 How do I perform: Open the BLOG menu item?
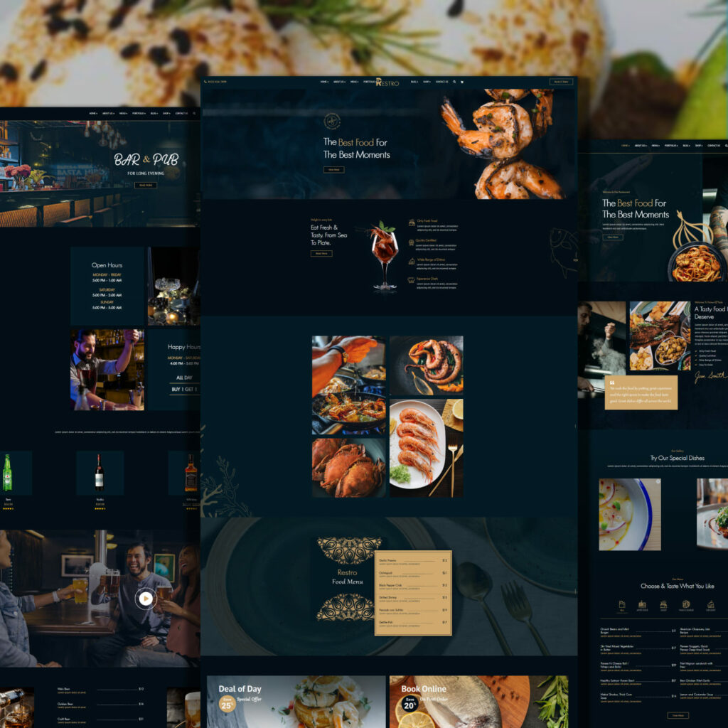(413, 82)
